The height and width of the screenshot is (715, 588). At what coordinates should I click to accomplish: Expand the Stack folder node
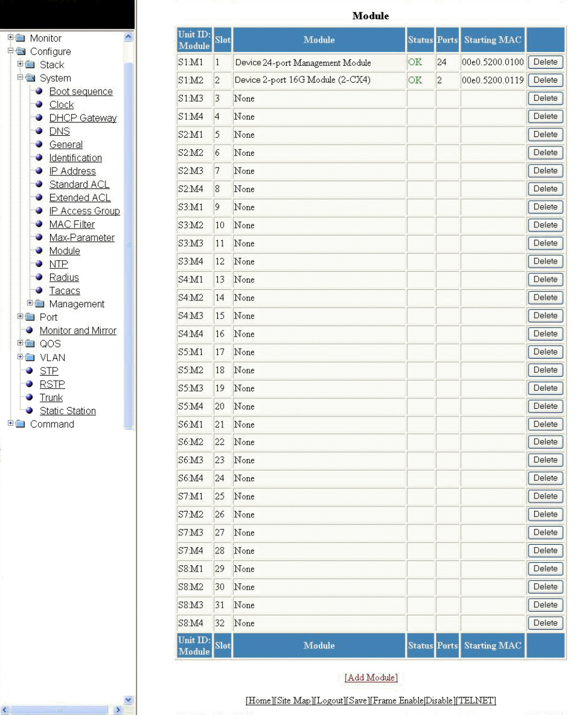(x=20, y=65)
